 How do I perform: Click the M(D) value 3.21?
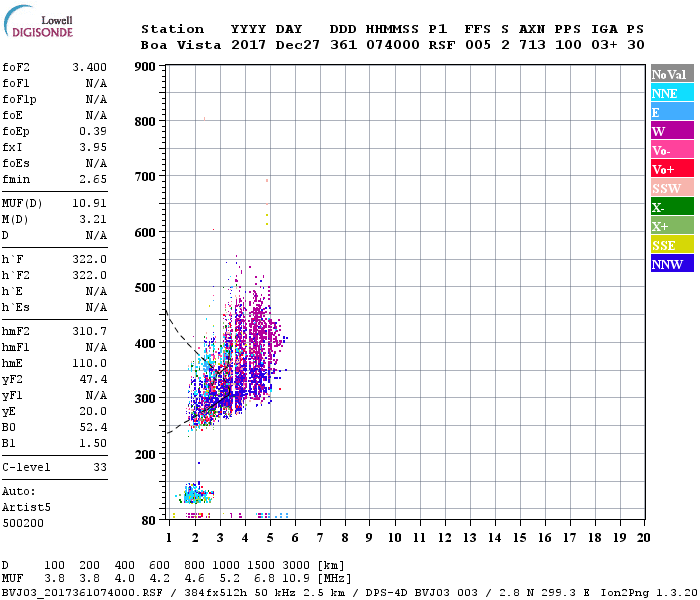93,219
